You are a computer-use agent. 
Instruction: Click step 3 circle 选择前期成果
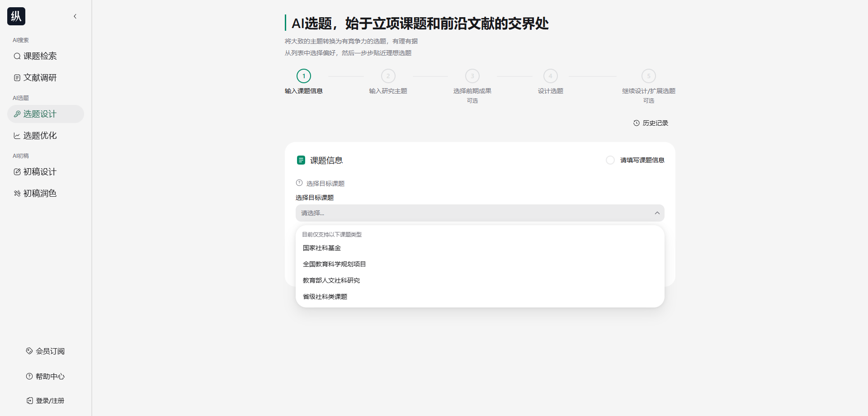(472, 76)
